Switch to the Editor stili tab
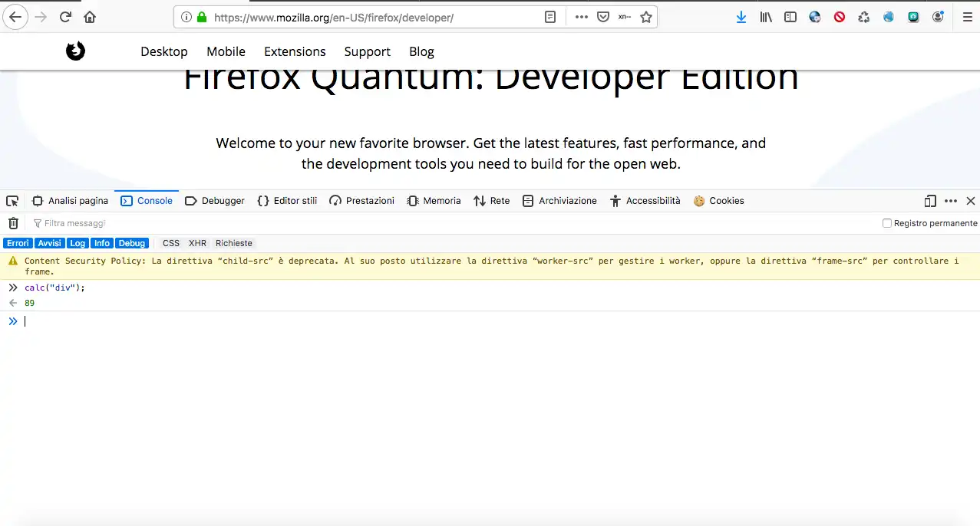 click(287, 201)
